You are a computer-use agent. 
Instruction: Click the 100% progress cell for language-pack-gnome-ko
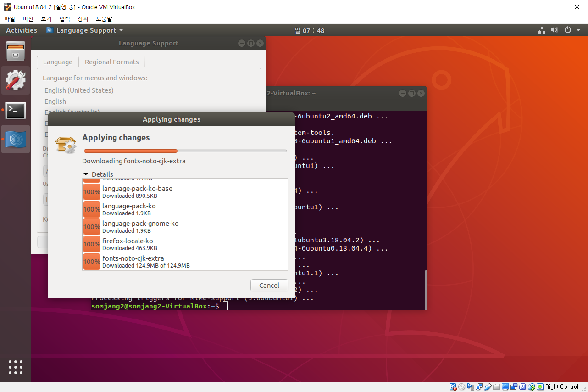[92, 227]
